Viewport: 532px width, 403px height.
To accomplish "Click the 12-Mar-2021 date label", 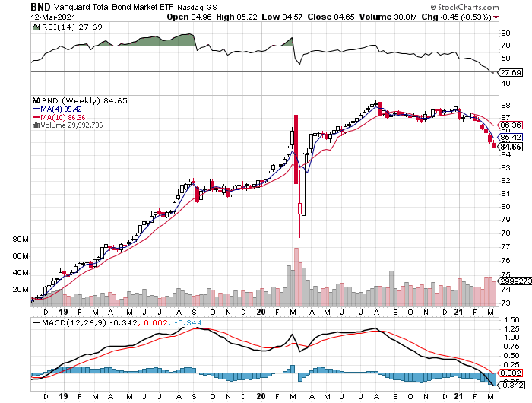I will click(x=53, y=17).
